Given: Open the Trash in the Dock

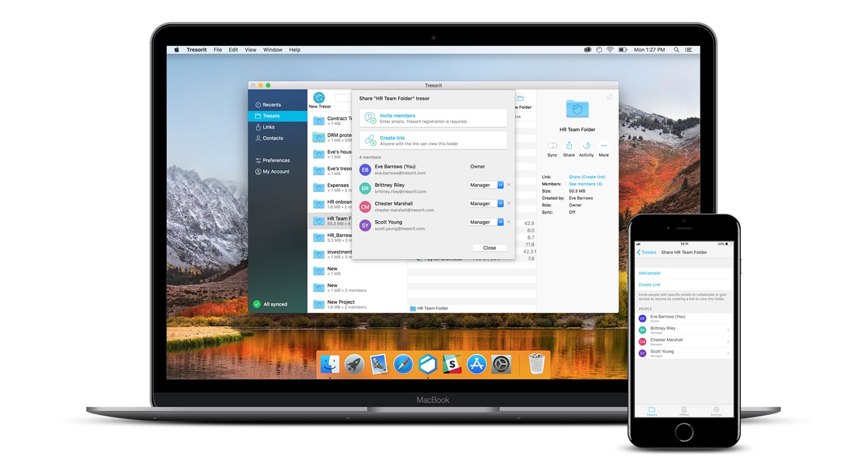Looking at the screenshot, I should [x=537, y=365].
